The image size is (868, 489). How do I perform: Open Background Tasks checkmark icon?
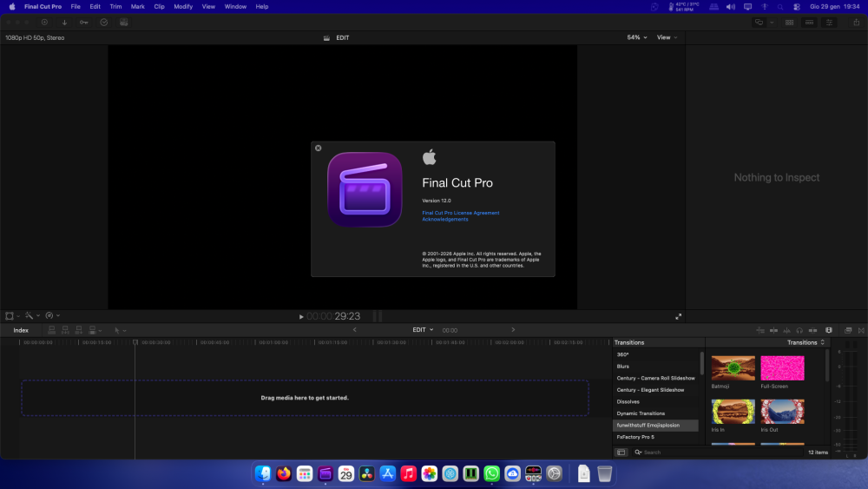click(103, 23)
